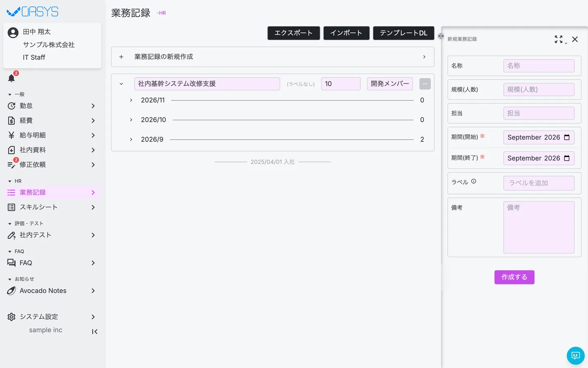Focus the ラベルを追加 input field
The height and width of the screenshot is (368, 588).
pos(539,183)
